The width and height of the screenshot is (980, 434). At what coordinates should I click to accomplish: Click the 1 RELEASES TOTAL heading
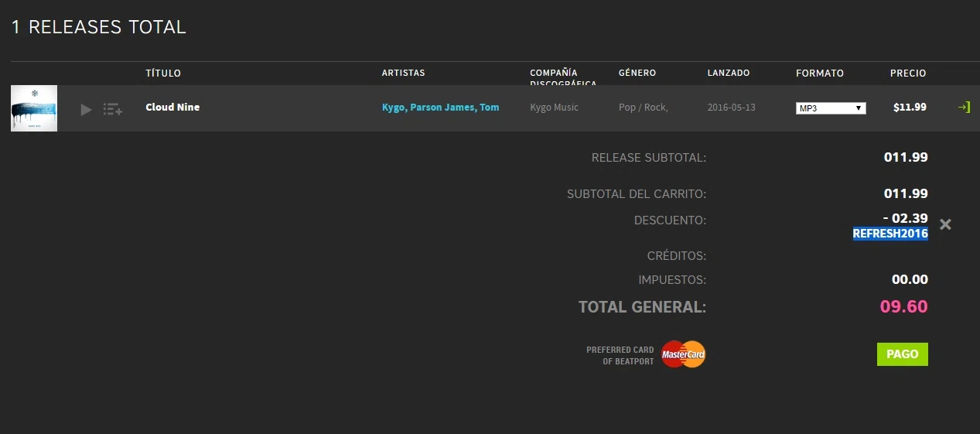pyautogui.click(x=98, y=27)
